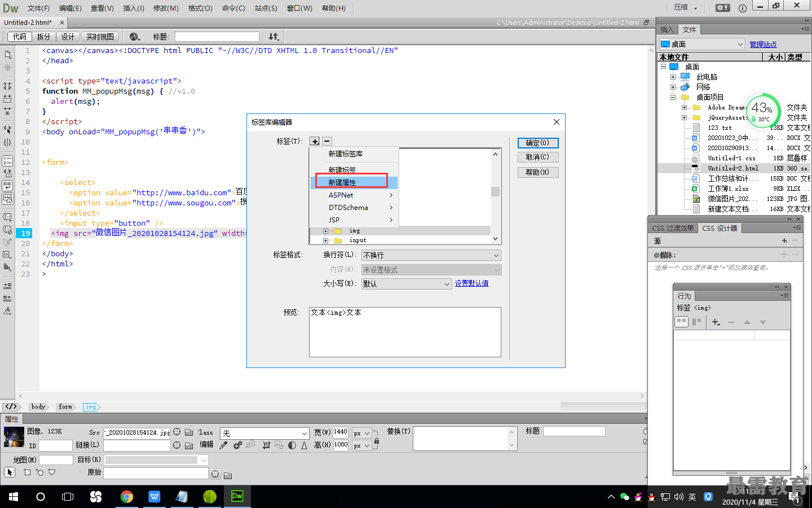
Task: Switch to 代码 view mode
Action: [20, 37]
